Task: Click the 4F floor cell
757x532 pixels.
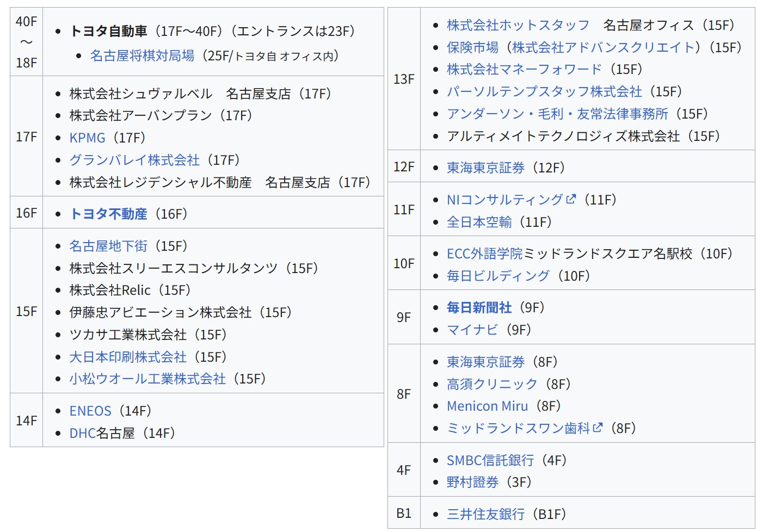Action: [404, 470]
